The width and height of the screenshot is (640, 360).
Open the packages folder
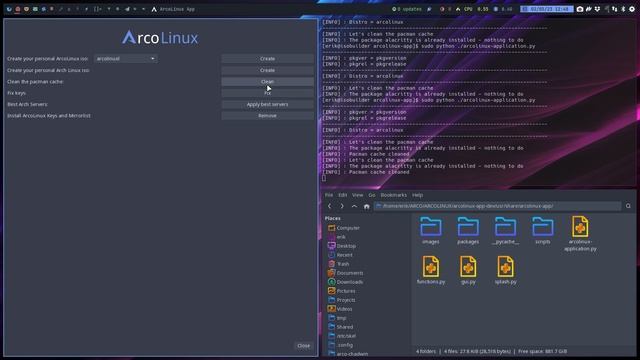[x=468, y=229]
